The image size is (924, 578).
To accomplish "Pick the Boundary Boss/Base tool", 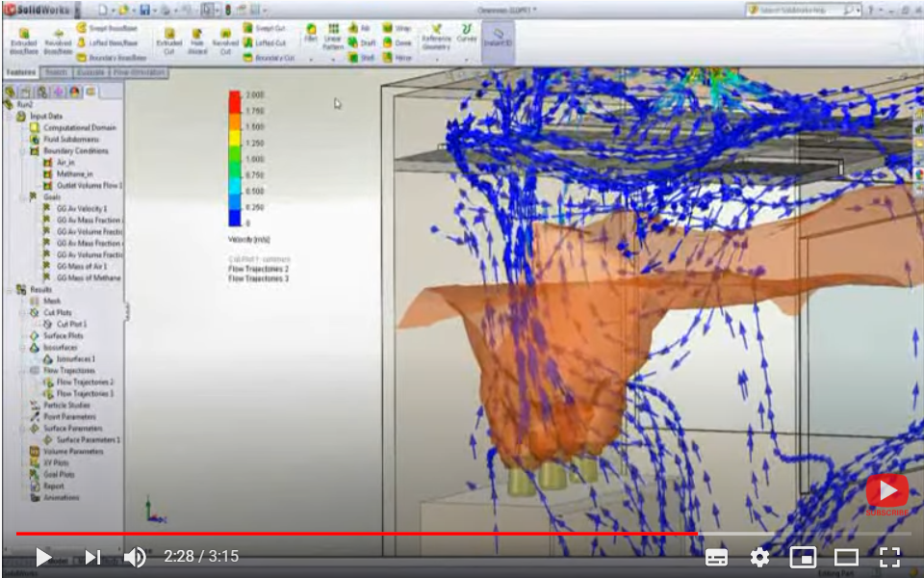I will click(x=111, y=58).
